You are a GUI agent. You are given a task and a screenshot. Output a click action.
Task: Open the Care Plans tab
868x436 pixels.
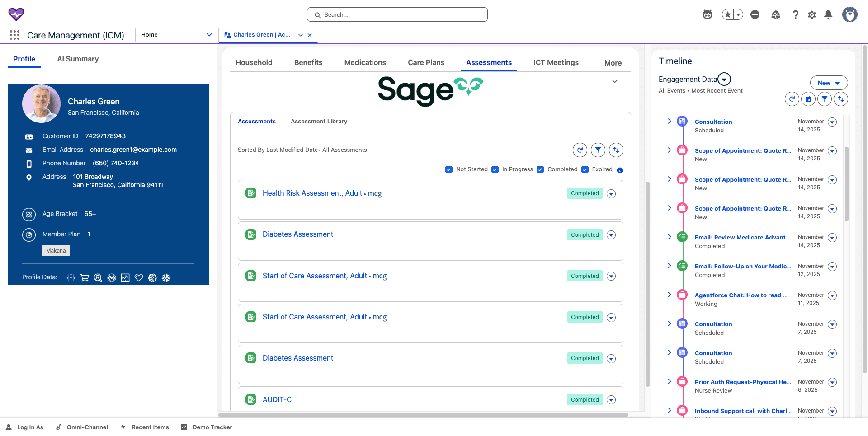[x=426, y=62]
